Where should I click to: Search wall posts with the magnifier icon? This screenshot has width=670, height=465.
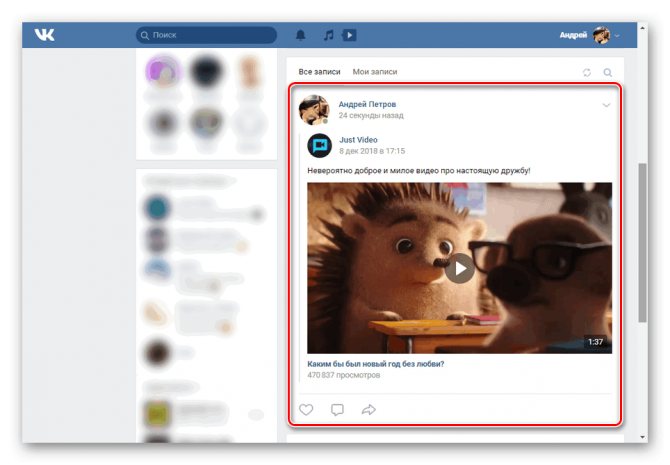click(x=608, y=73)
